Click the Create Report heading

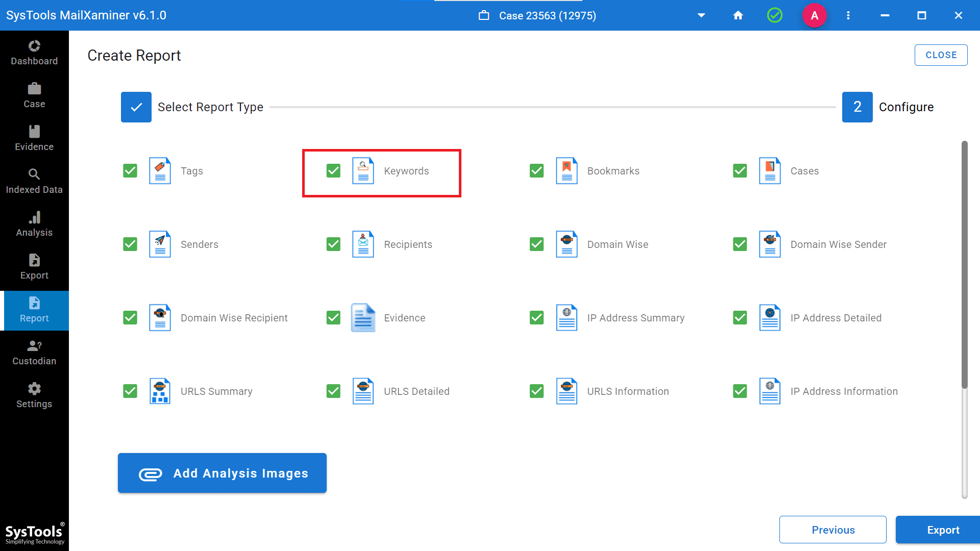pyautogui.click(x=134, y=55)
